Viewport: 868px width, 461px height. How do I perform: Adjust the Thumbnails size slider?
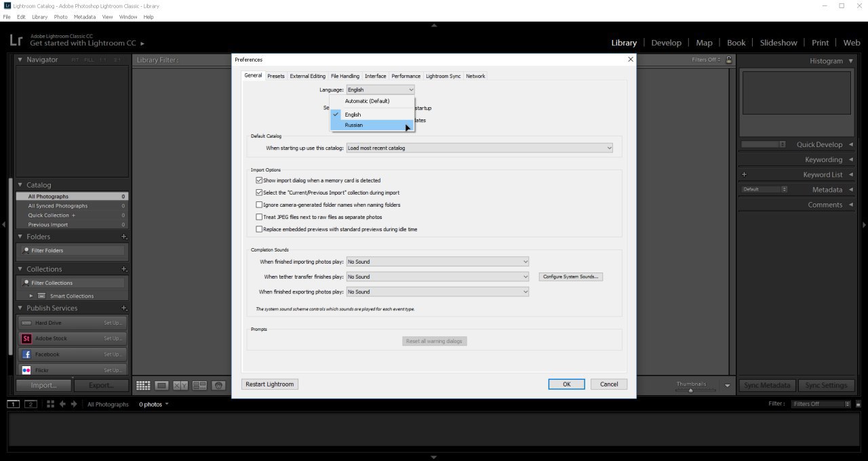pos(691,390)
